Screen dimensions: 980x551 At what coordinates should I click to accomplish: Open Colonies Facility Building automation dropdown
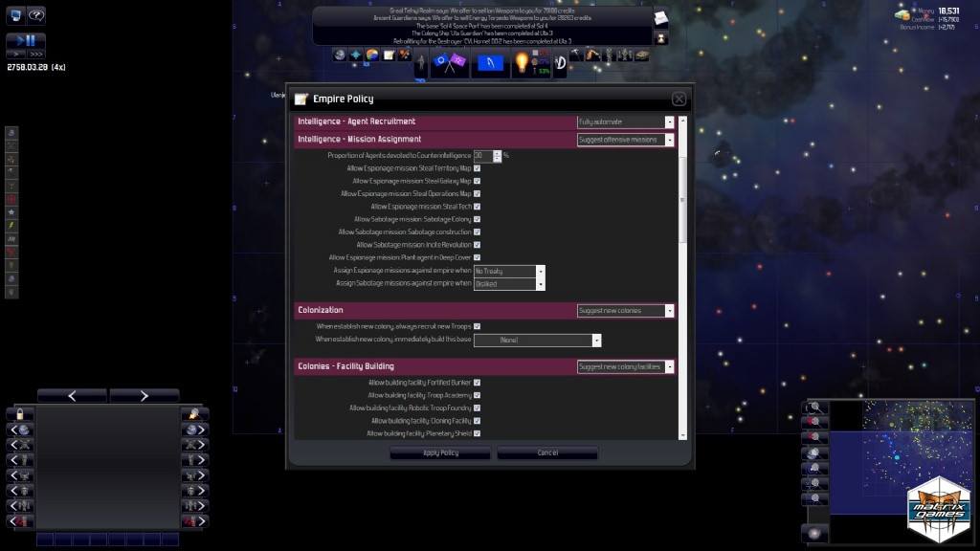point(625,366)
